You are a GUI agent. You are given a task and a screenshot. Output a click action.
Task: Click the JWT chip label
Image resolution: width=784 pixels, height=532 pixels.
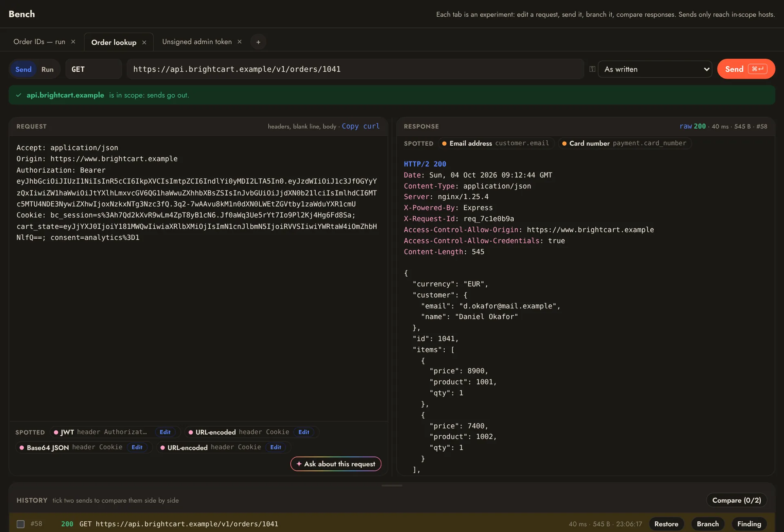tap(67, 432)
